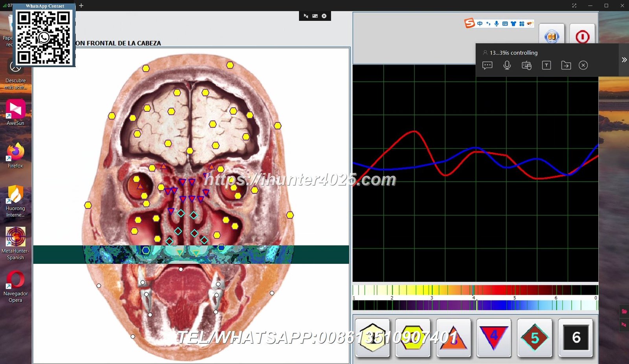629x364 pixels.
Task: Open the remote session chat icon
Action: pos(487,65)
